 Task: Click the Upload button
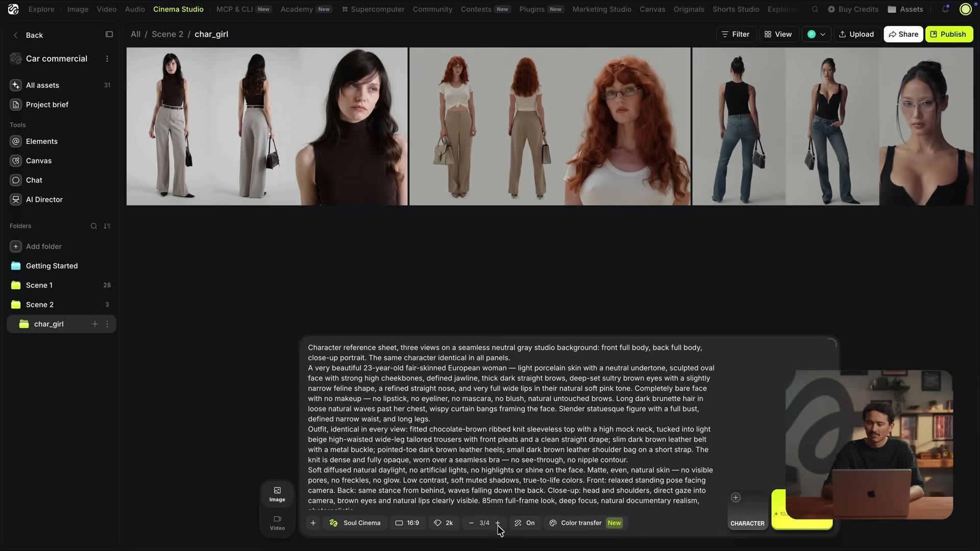pos(856,34)
